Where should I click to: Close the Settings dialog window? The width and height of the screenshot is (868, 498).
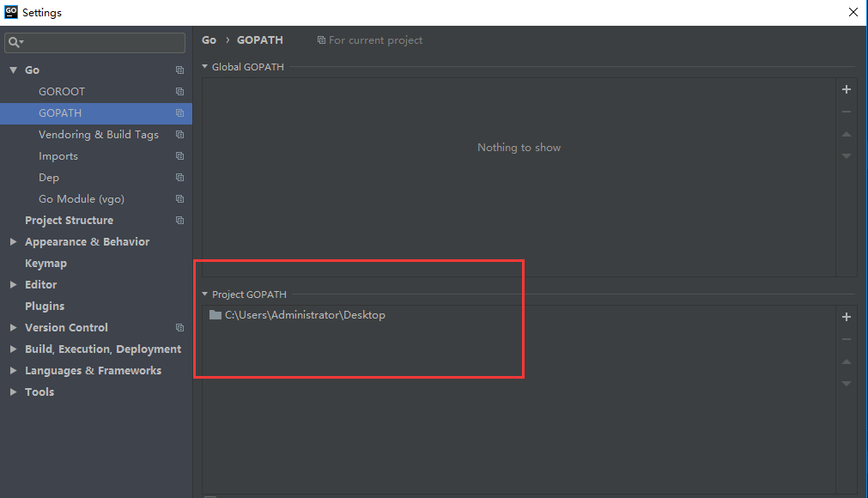pyautogui.click(x=853, y=12)
